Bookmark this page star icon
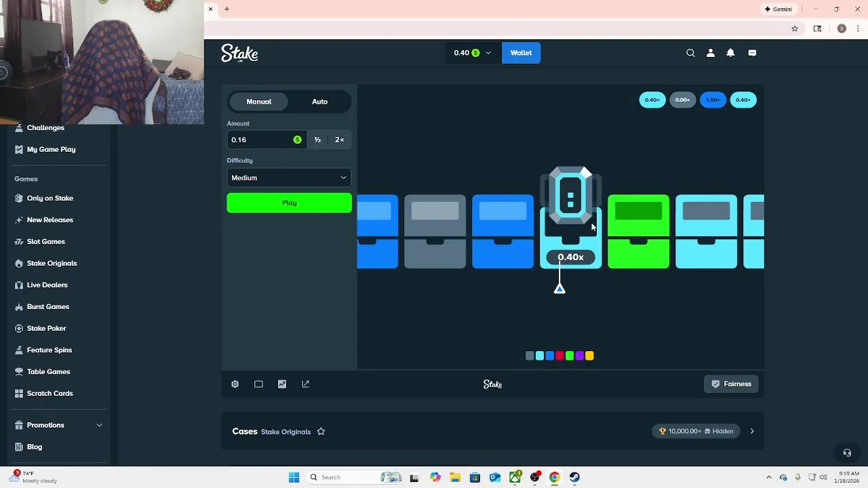Image resolution: width=868 pixels, height=488 pixels. click(x=795, y=28)
